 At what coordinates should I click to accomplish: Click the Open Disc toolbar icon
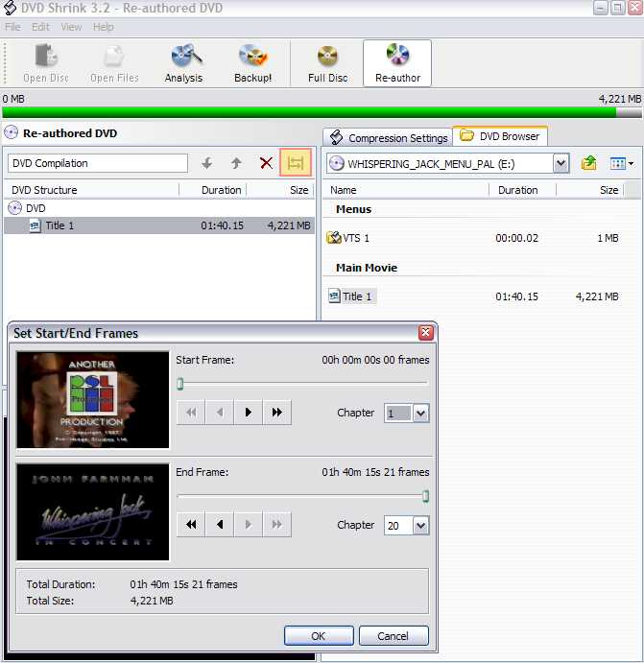[46, 64]
